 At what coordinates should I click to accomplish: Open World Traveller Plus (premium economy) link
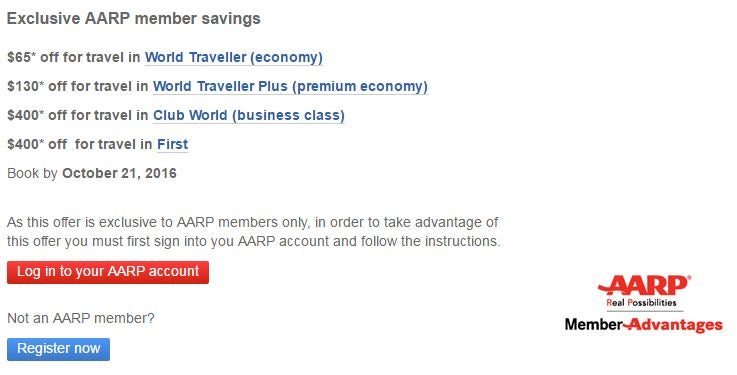[290, 86]
